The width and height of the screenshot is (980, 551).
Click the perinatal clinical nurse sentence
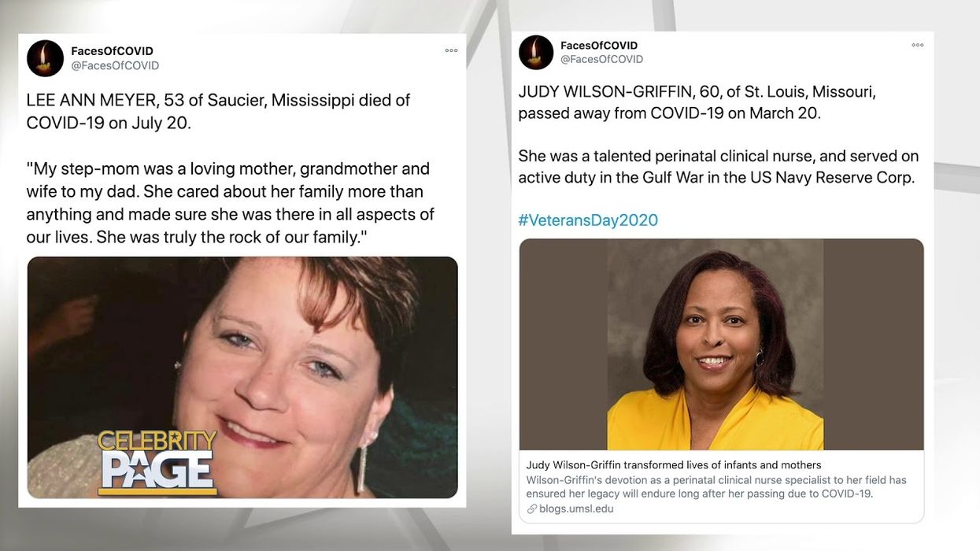pyautogui.click(x=719, y=166)
